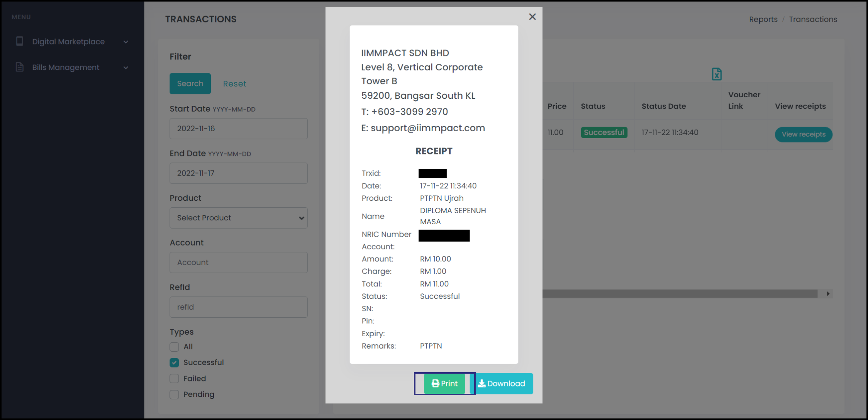The image size is (868, 420).
Task: Click the scrollbar right arrow
Action: (x=828, y=294)
